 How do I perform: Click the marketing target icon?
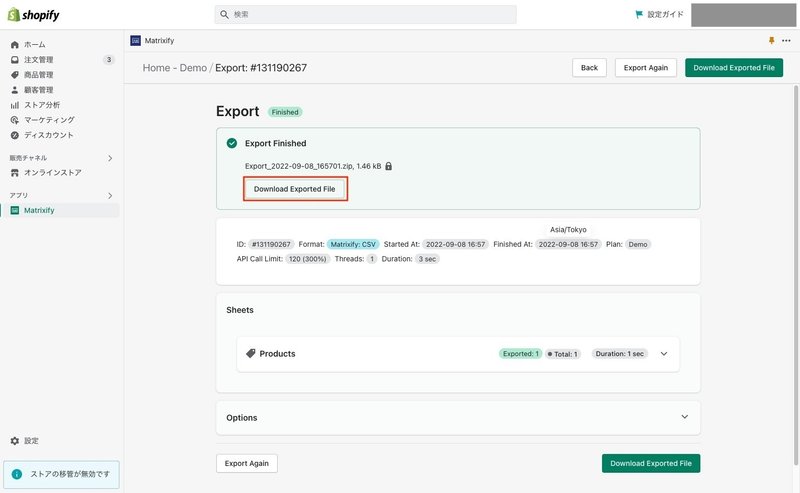click(15, 120)
